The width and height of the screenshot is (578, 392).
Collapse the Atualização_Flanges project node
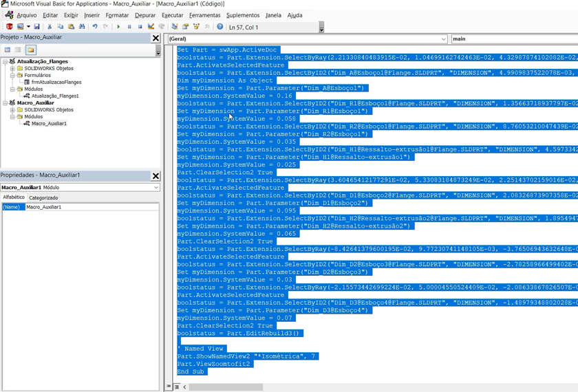click(5, 62)
